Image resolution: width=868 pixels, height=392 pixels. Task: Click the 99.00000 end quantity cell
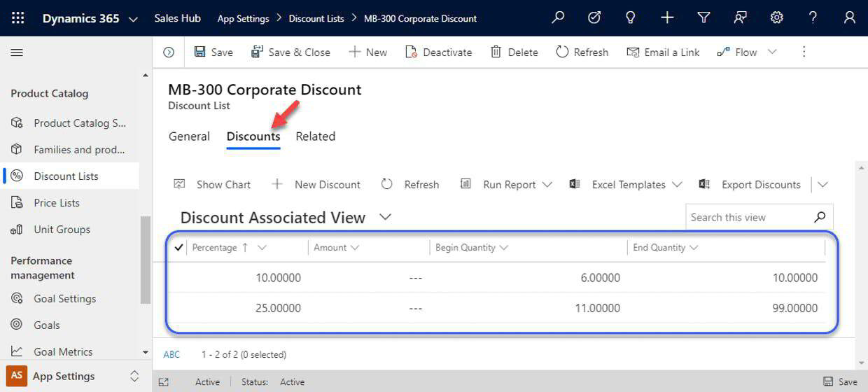coord(794,308)
